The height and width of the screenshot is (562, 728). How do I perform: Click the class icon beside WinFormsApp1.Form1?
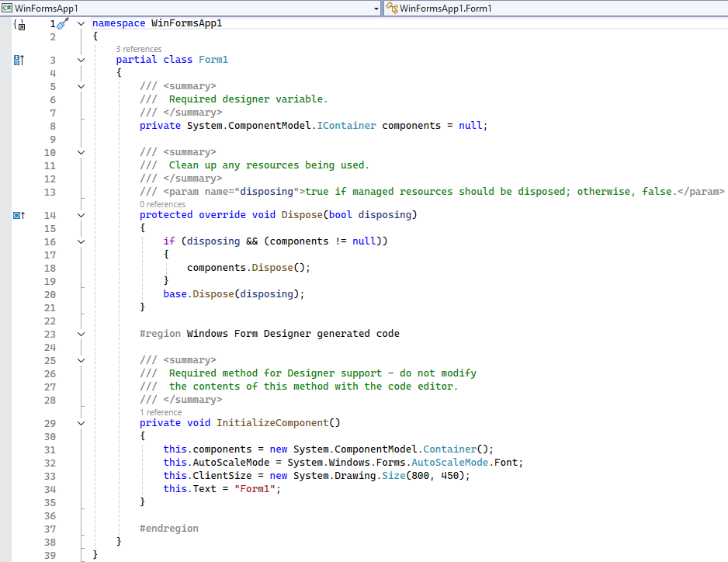[392, 8]
